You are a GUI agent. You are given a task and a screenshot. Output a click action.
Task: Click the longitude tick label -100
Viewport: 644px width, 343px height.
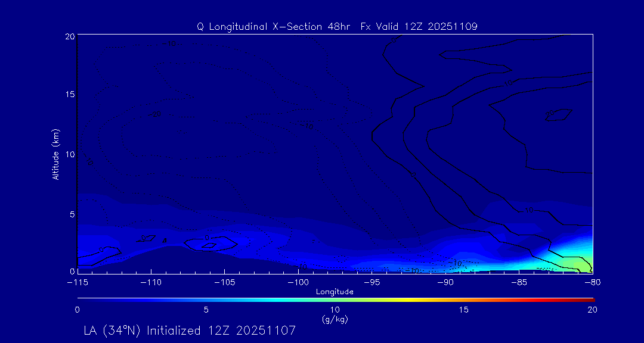point(298,283)
